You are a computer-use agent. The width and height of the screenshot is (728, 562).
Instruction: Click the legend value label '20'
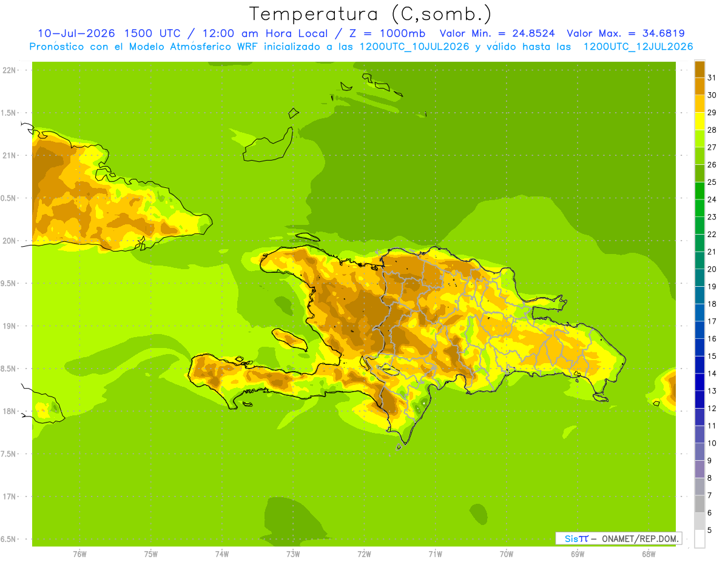click(x=712, y=269)
